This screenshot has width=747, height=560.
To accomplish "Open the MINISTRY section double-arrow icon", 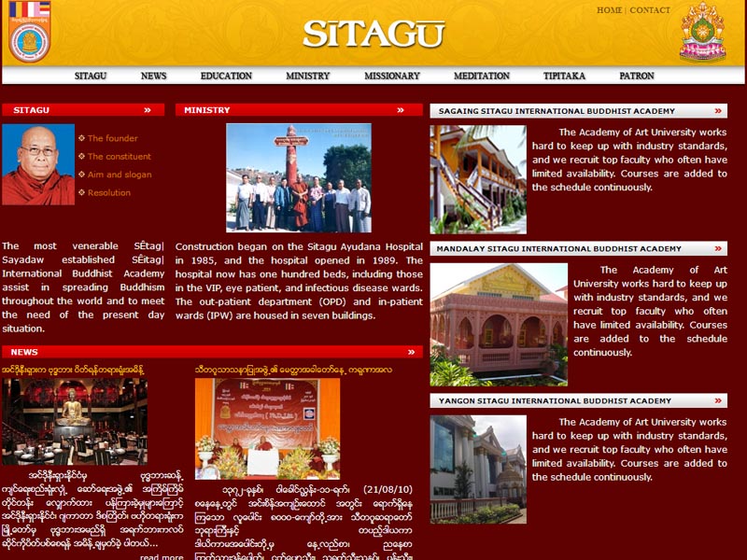I will click(401, 110).
